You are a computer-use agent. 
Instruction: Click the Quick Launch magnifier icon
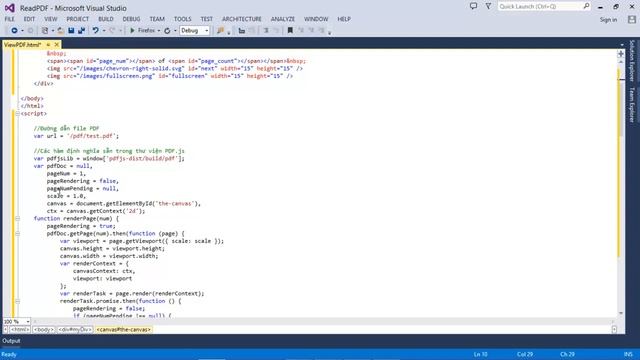(586, 6)
